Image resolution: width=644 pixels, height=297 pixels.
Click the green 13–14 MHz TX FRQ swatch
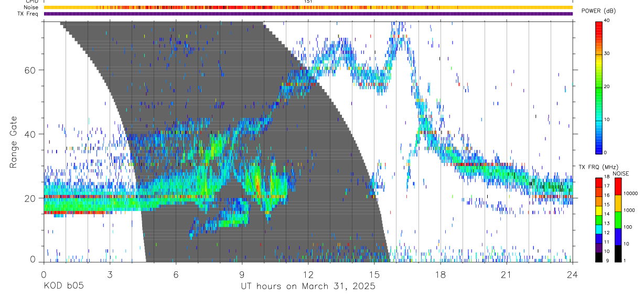[x=599, y=220]
